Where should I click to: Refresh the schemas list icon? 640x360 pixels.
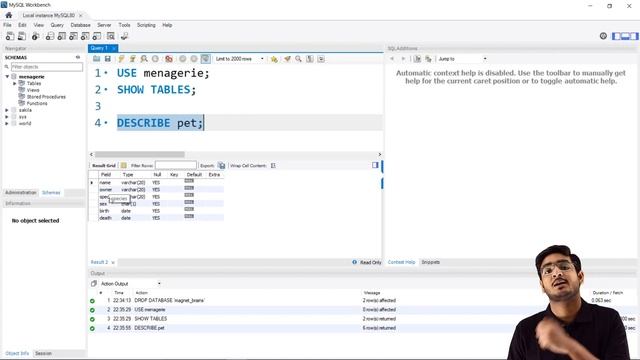(x=78, y=58)
